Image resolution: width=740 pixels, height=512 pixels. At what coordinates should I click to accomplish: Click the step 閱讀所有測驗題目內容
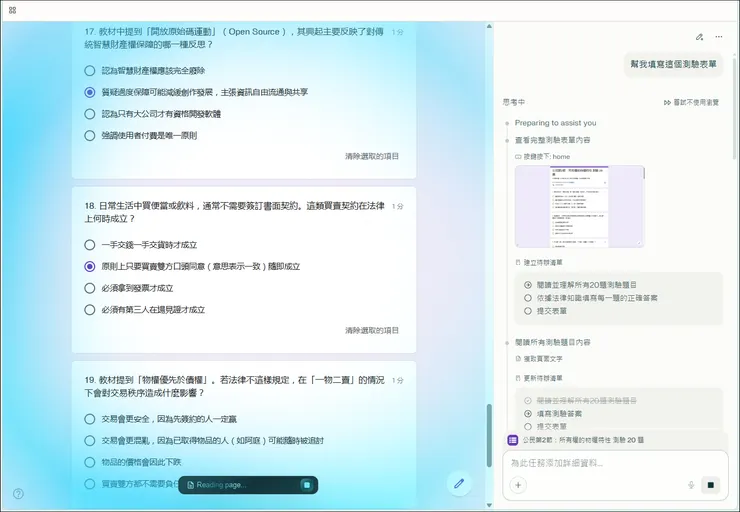(x=553, y=342)
